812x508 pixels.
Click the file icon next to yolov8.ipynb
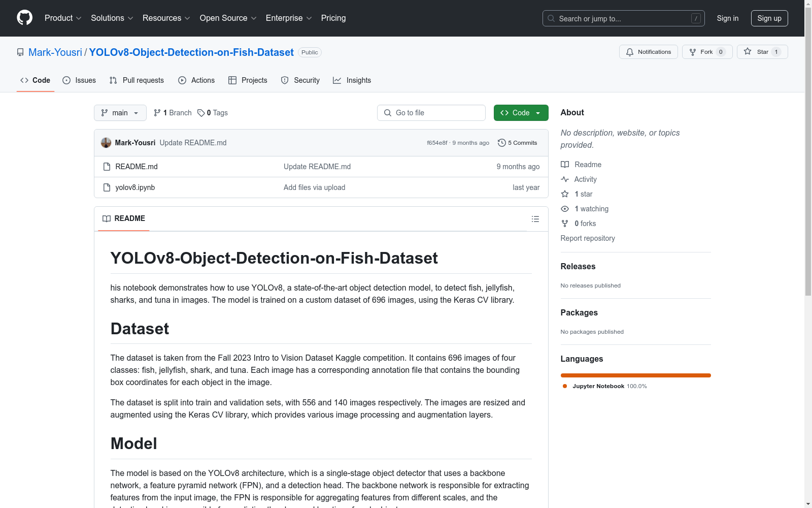click(x=107, y=187)
